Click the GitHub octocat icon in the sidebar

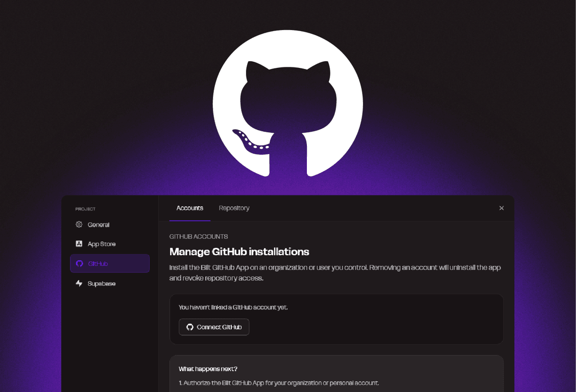click(x=79, y=263)
